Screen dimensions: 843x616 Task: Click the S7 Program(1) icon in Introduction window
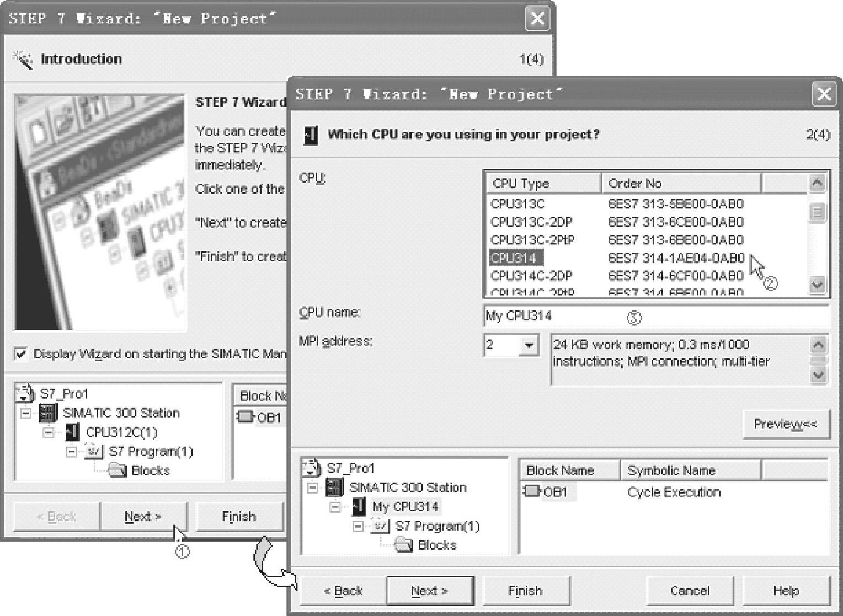click(93, 451)
